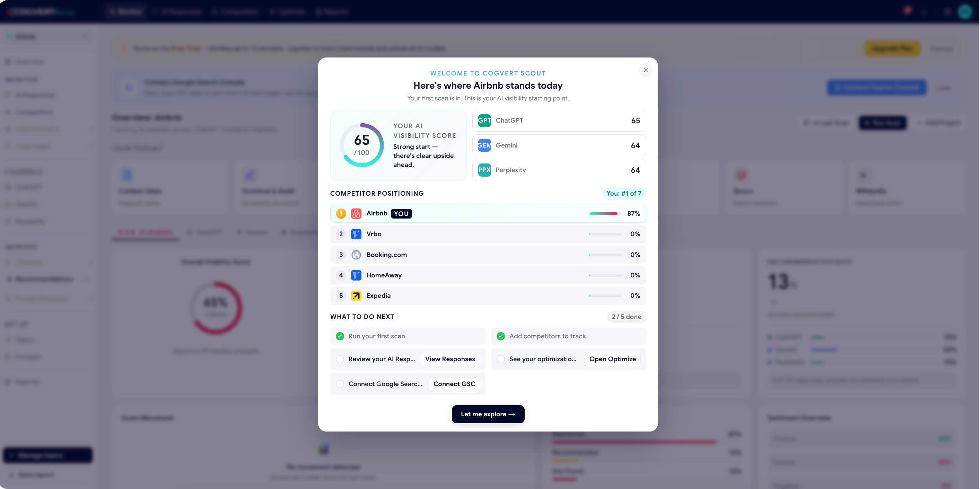
Task: Click the notification icon in top bar
Action: point(907,11)
